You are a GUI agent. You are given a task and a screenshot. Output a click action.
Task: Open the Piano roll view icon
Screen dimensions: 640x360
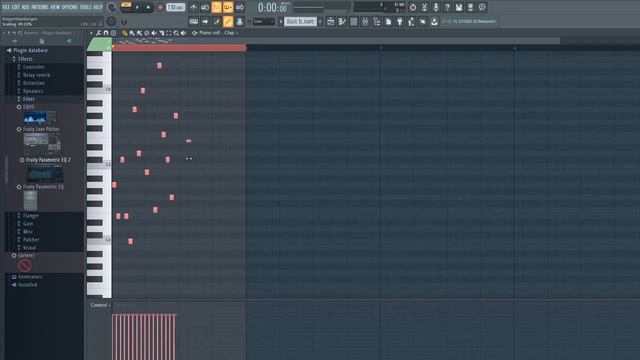342,21
